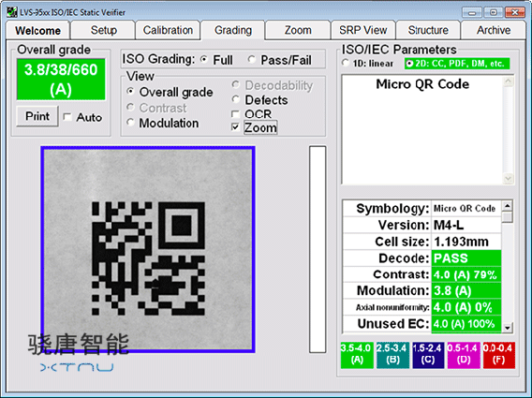Select the Grading tab

(x=233, y=30)
